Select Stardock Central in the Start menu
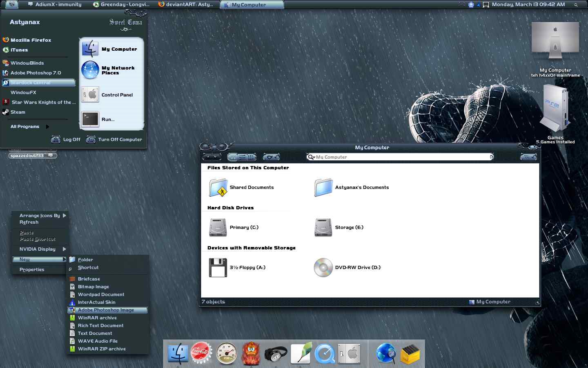Viewport: 588px width, 368px height. (x=39, y=83)
